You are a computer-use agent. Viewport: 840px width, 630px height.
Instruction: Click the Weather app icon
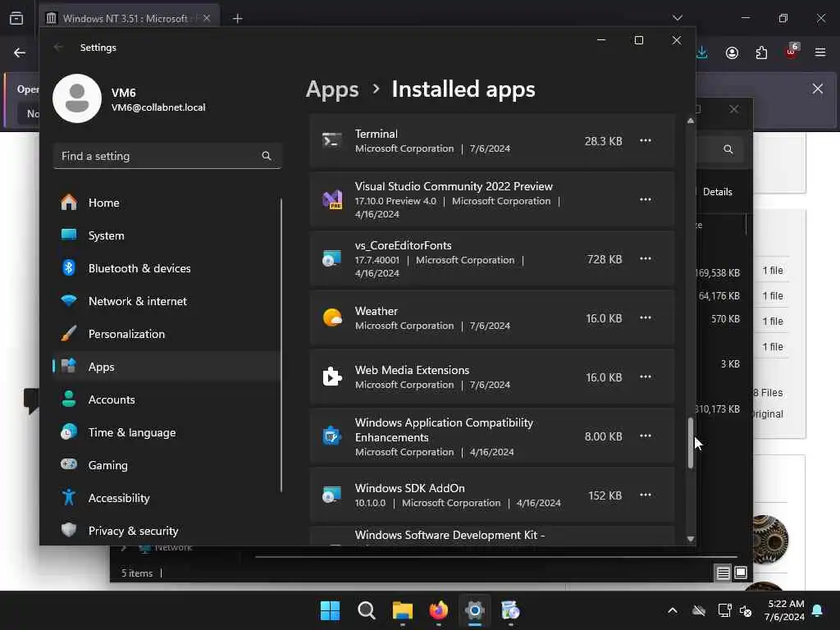point(332,317)
